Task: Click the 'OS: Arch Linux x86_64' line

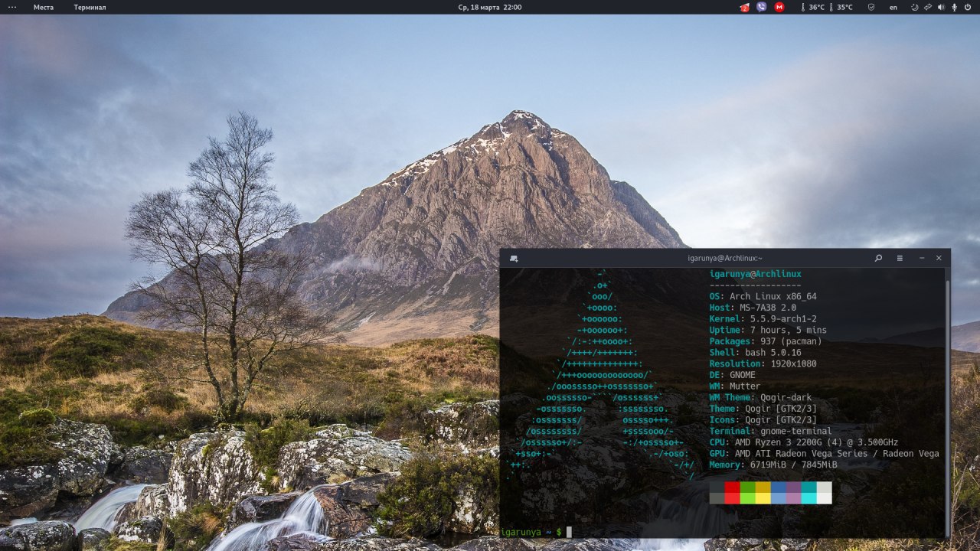Action: tap(763, 296)
